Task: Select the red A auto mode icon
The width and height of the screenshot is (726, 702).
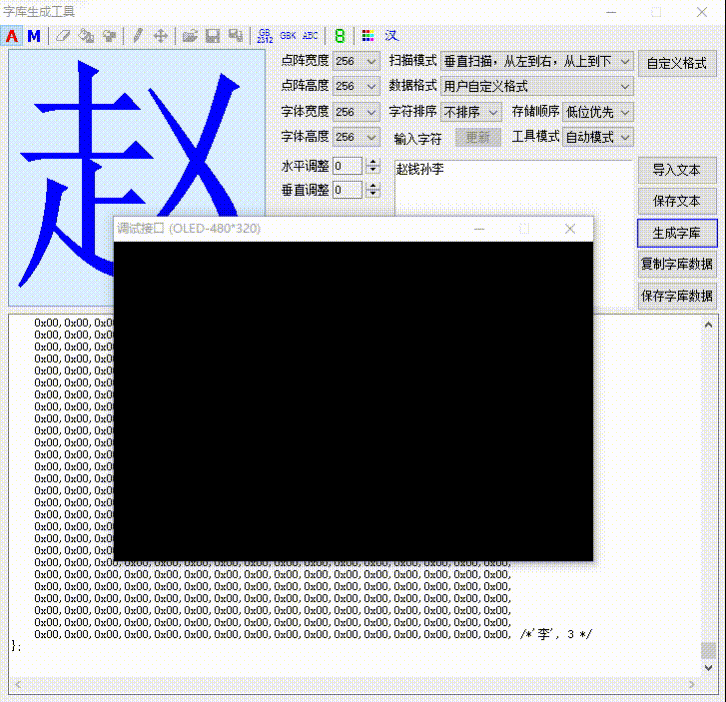Action: [x=12, y=36]
